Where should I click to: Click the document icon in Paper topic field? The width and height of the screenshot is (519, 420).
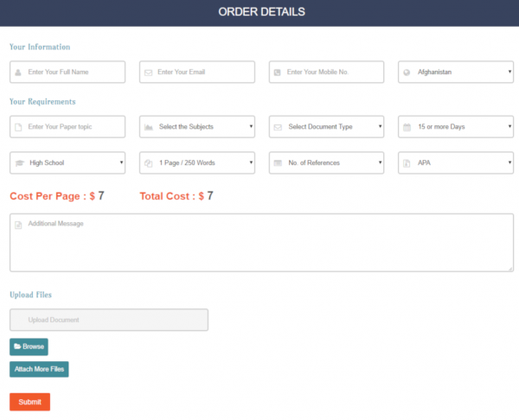click(18, 127)
